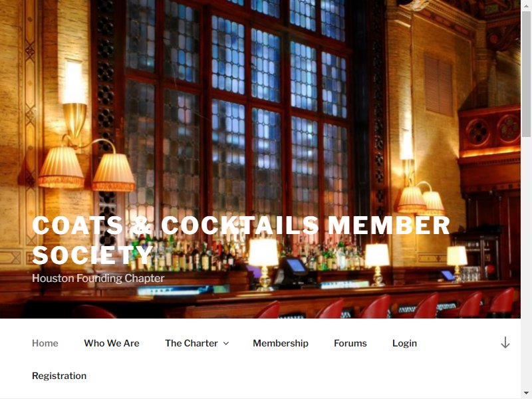This screenshot has width=532, height=399.
Task: Click the Coats & Cocktails Member Society title
Action: pos(241,240)
